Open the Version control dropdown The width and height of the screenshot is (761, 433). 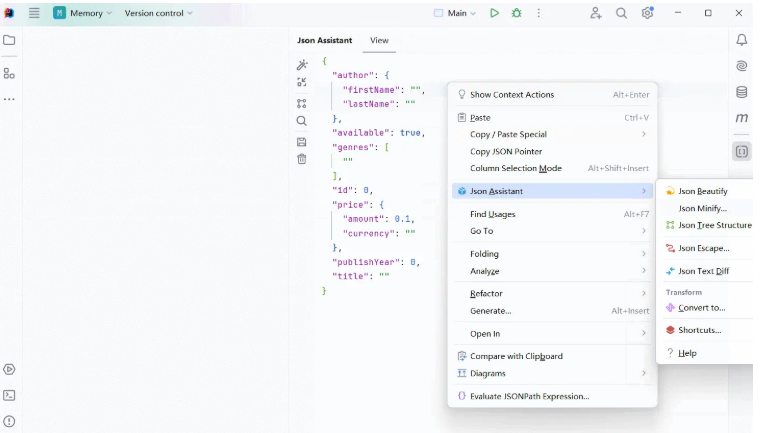tap(158, 13)
